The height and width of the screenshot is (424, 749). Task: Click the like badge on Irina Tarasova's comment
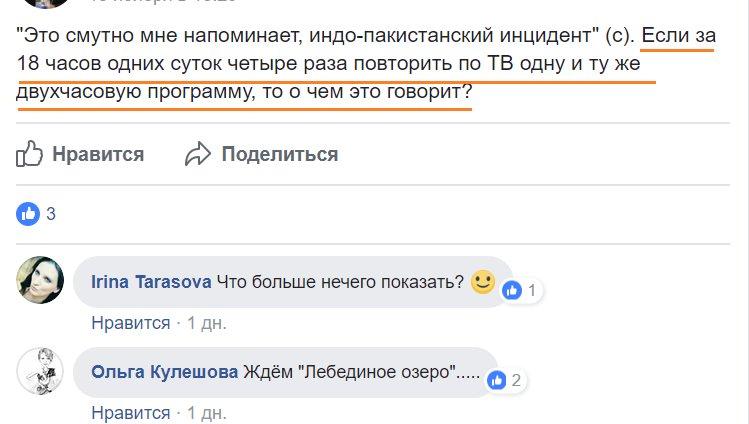513,291
